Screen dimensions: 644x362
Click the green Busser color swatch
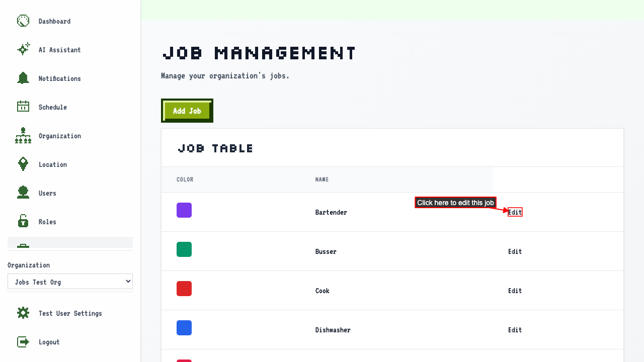pyautogui.click(x=184, y=249)
